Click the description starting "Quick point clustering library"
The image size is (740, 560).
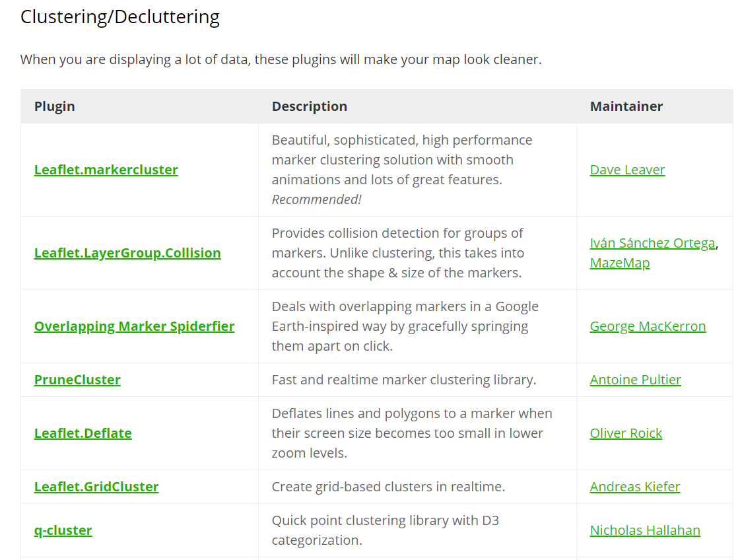click(385, 530)
